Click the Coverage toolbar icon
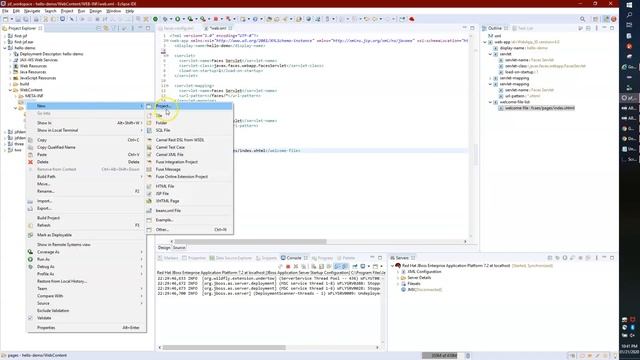This screenshot has height=360, width=640. (x=190, y=19)
